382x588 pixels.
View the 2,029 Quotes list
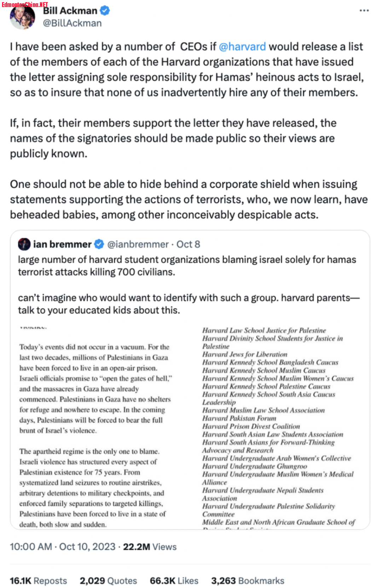(108, 581)
